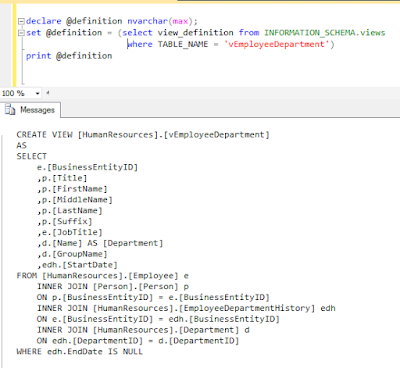Click 'ON p.[BusinessEntityID] = e.[BusinessEntityID]' line
Image resolution: width=400 pixels, height=368 pixels.
tap(153, 297)
